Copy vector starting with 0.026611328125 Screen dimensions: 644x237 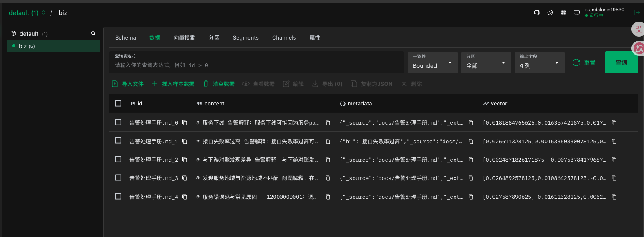pos(614,141)
